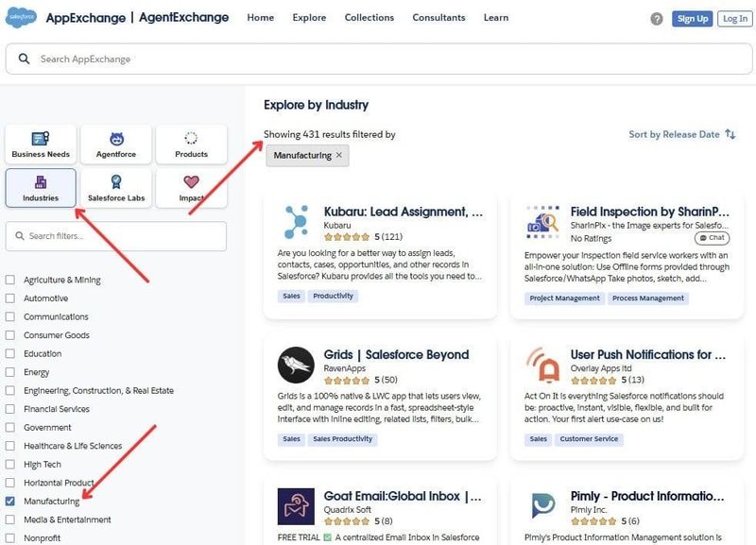Click the Sales tag on Kubaru card
756x545 pixels.
291,296
